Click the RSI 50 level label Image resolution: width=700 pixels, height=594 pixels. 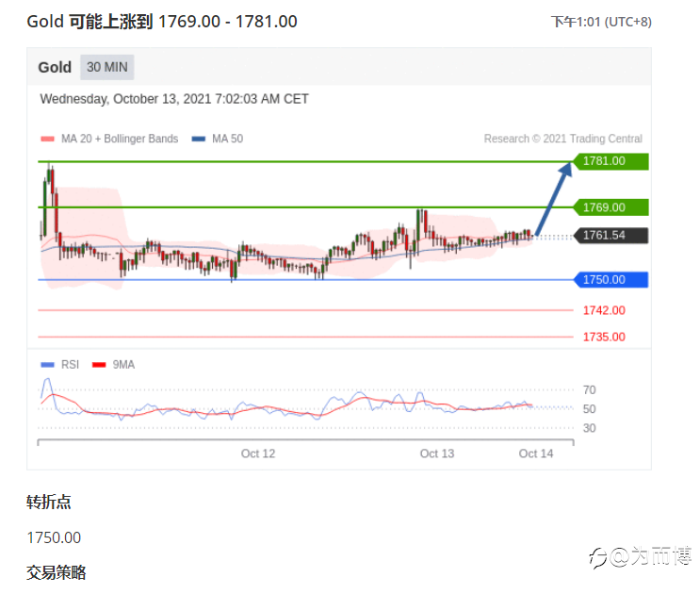click(x=589, y=409)
